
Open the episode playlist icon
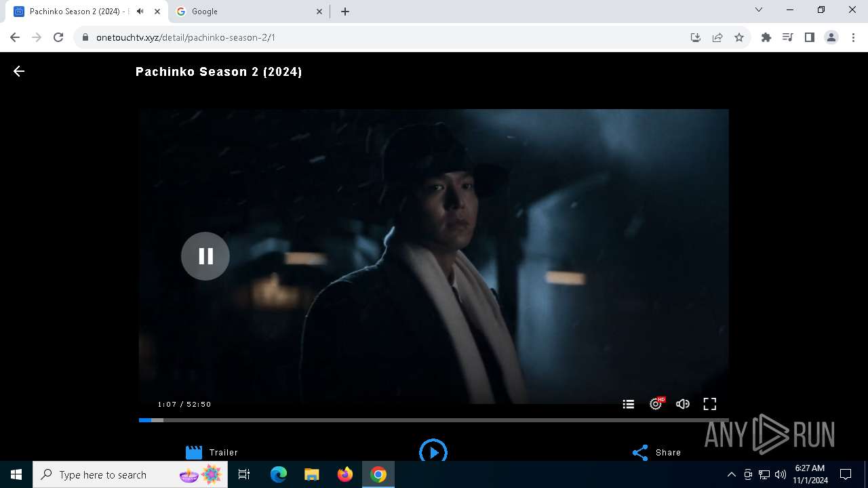(x=629, y=404)
